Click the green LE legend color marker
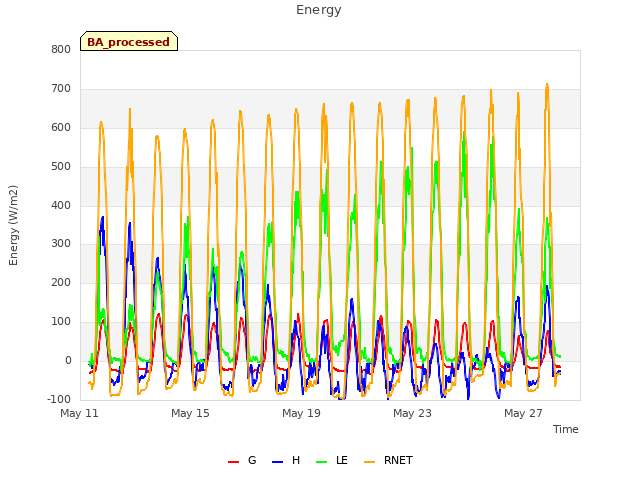 point(322,462)
